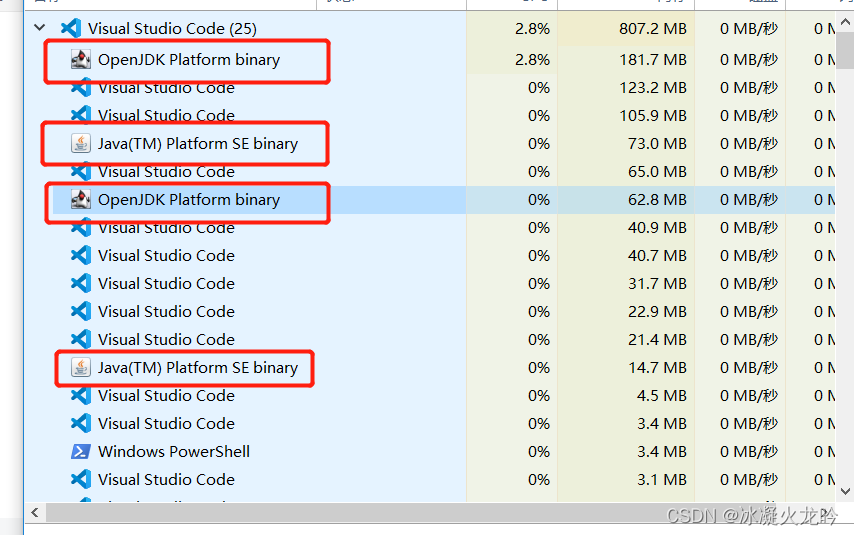
Task: Click the VS Code icon in the 31.7 MB row
Action: pos(81,283)
